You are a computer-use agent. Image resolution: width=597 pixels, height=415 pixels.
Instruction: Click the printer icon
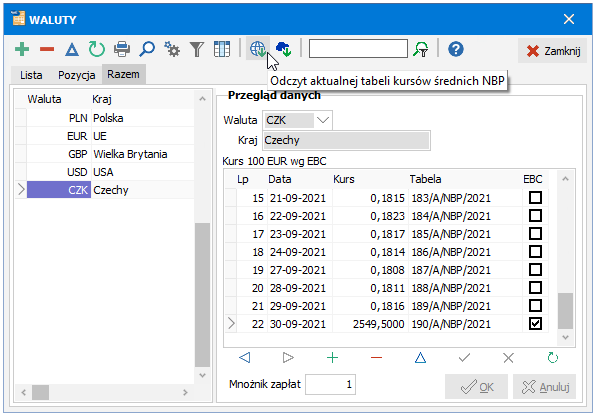click(122, 49)
